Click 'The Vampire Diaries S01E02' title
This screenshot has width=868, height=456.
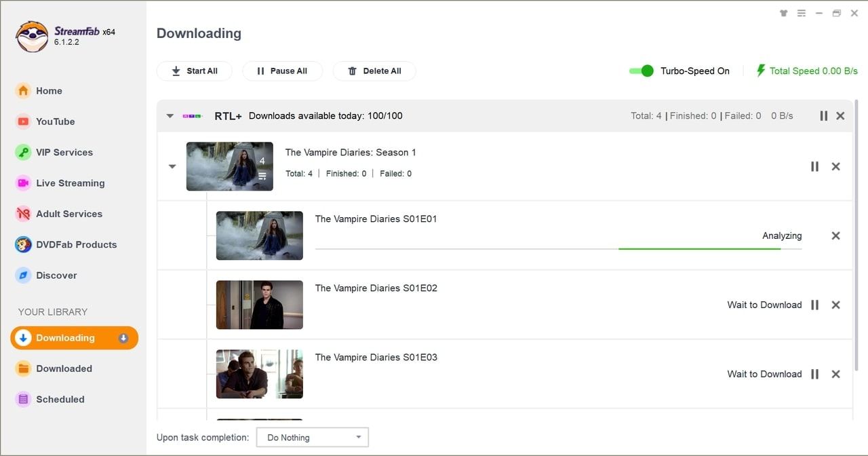376,288
